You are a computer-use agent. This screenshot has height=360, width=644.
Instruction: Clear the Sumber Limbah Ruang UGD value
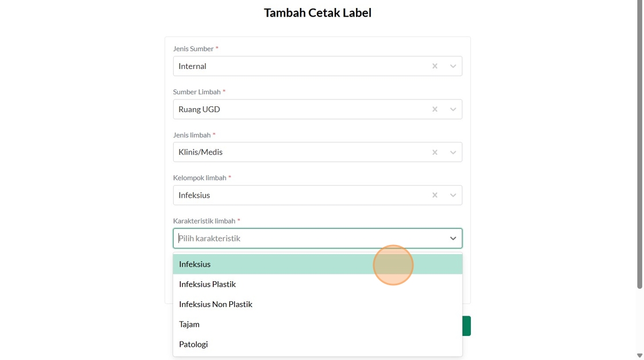[435, 109]
